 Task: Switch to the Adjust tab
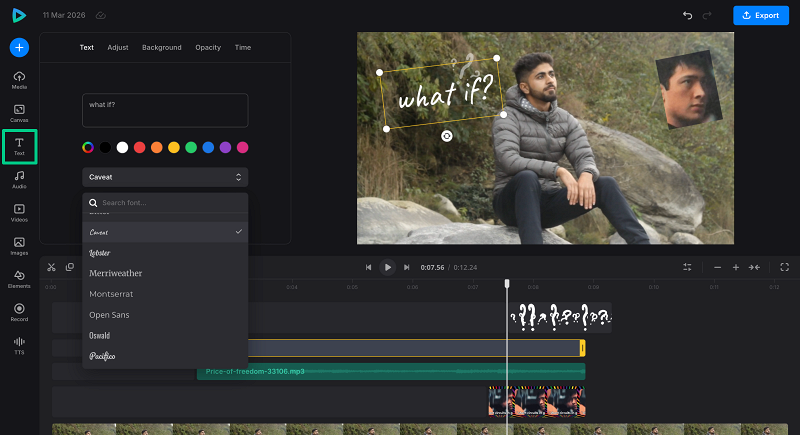coord(118,47)
